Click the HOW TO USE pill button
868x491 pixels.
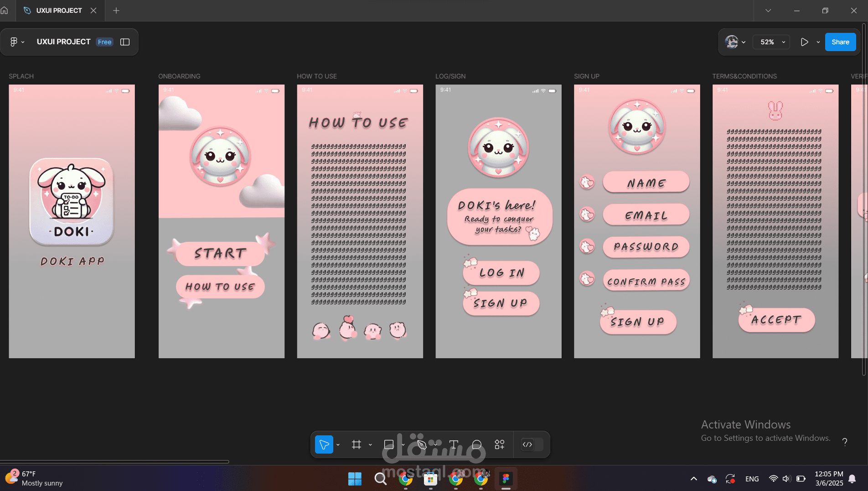(x=220, y=287)
